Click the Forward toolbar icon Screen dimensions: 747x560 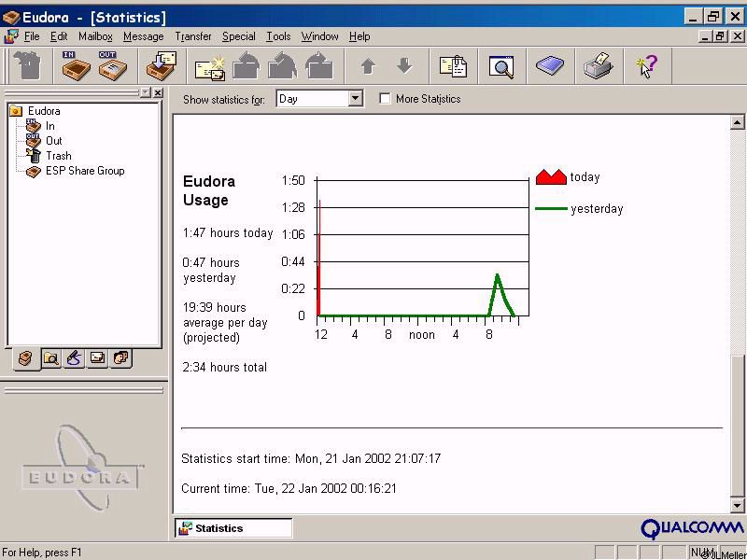tap(318, 66)
